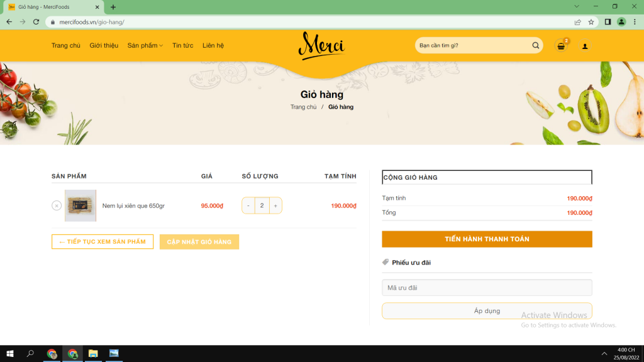Increase quantity with plus button
Viewport: 644px width, 362px height.
275,206
